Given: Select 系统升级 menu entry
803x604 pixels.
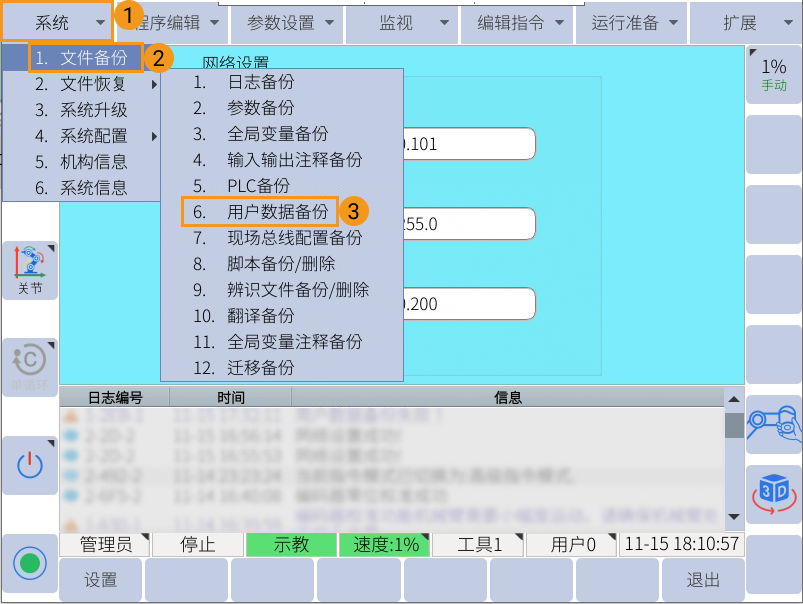Looking at the screenshot, I should [x=82, y=110].
